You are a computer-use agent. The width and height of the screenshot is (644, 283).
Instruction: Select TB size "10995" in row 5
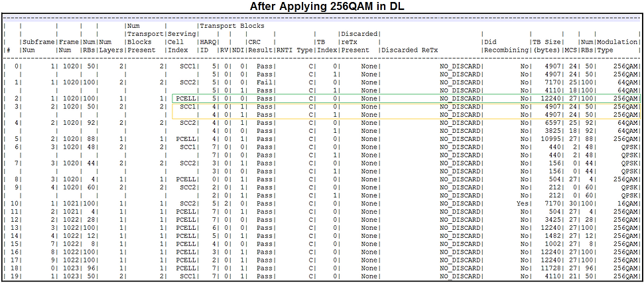pos(552,139)
